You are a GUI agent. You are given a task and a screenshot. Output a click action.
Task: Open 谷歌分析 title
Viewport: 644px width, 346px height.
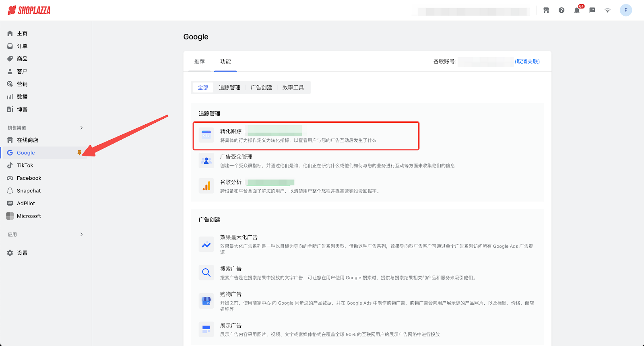tap(231, 182)
